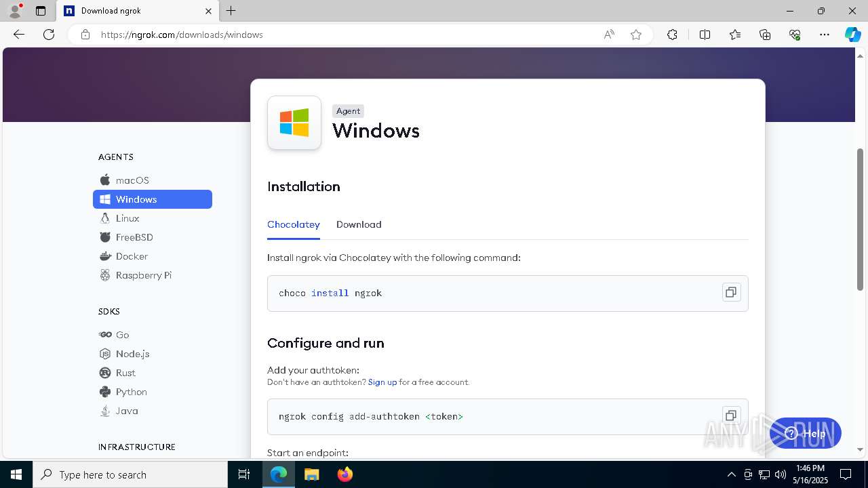Image resolution: width=868 pixels, height=488 pixels.
Task: Show hidden system tray icons
Action: tap(731, 474)
